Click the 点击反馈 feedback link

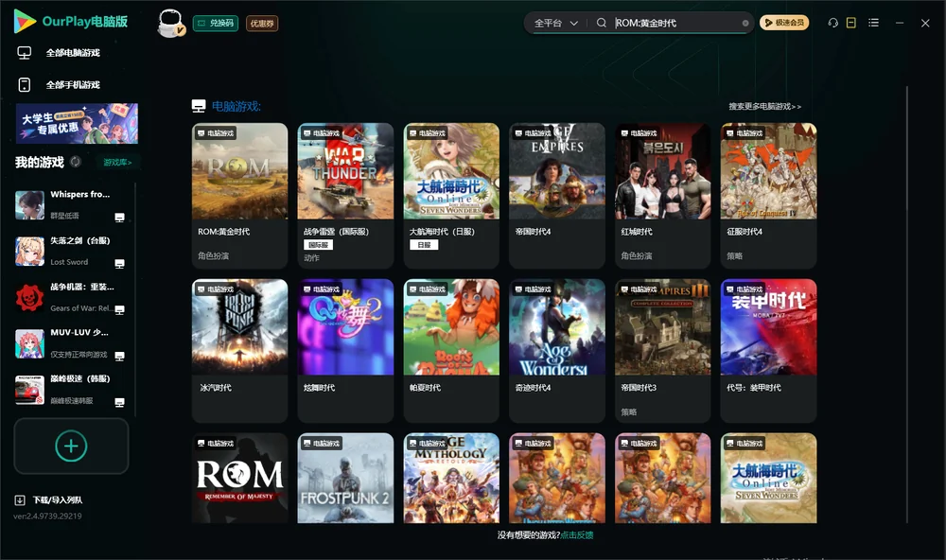point(577,534)
